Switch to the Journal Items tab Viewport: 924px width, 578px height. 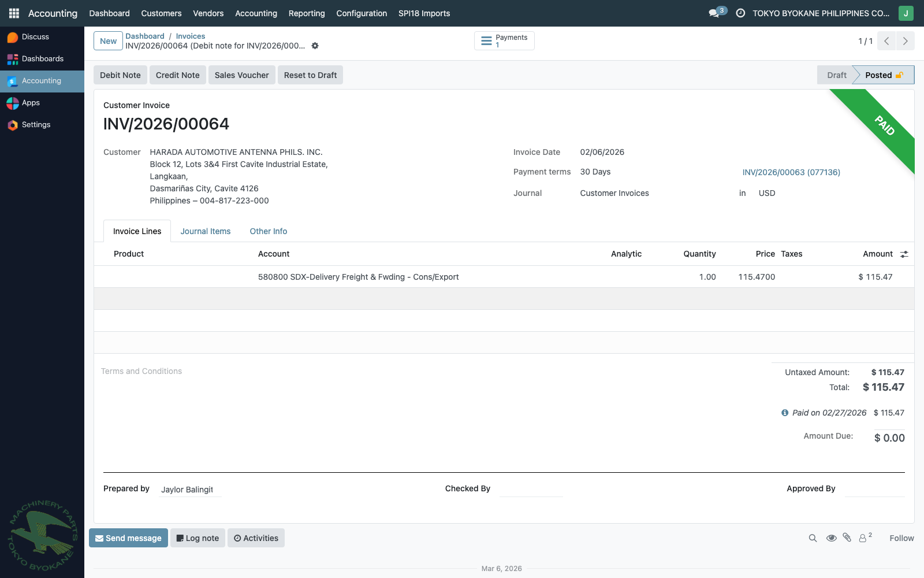206,231
